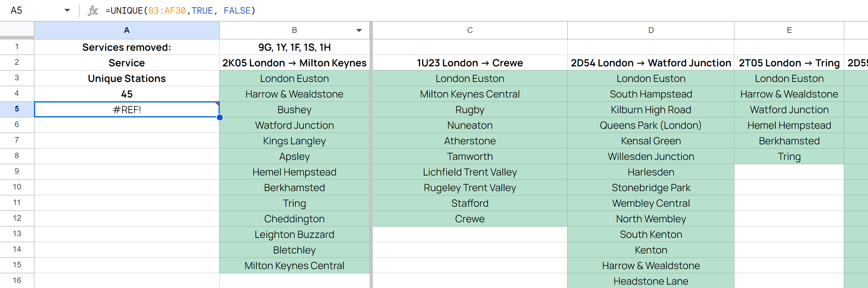Image resolution: width=868 pixels, height=288 pixels.
Task: Click the blue fill handle on cell A5
Action: pos(219,117)
